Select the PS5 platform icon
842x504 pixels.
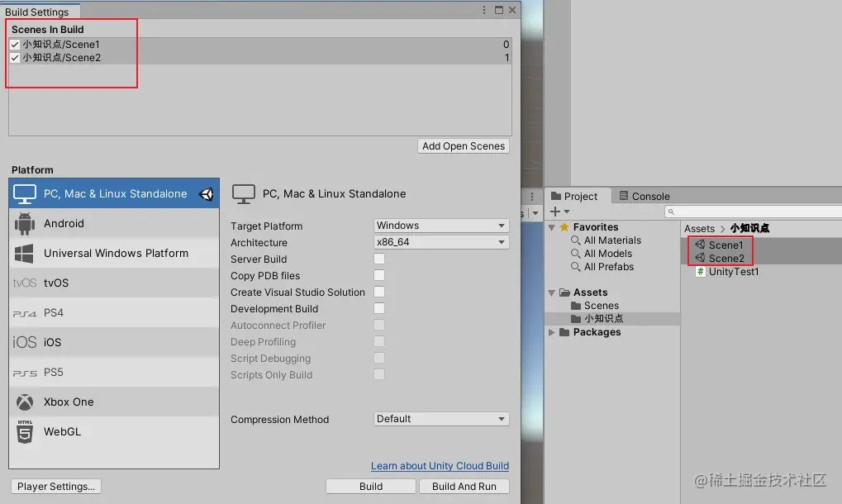(25, 373)
